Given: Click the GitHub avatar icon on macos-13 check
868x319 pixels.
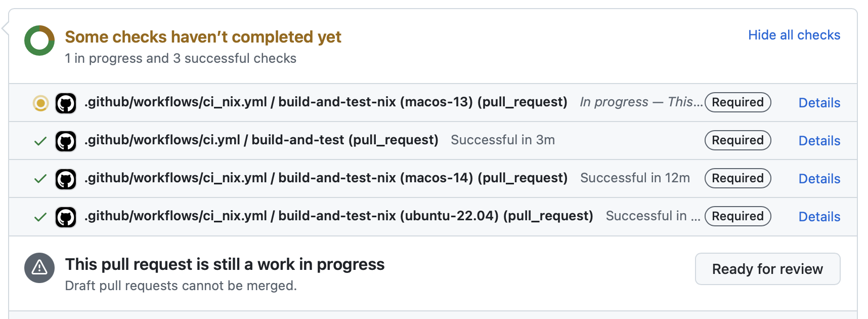Looking at the screenshot, I should (66, 103).
